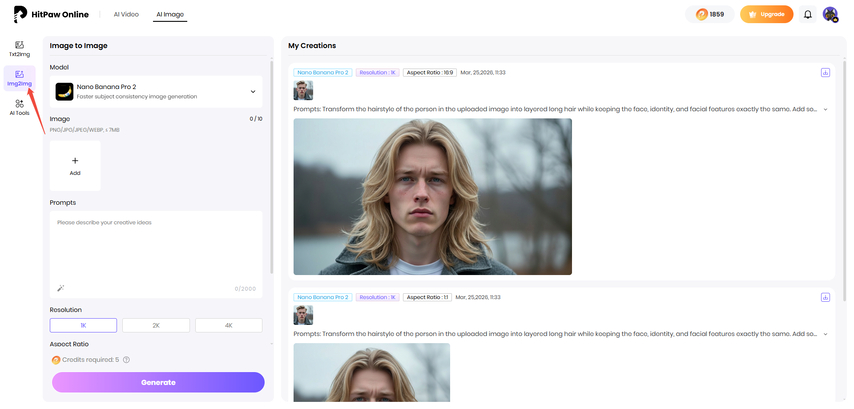Download the first 16:9 creation

[825, 73]
